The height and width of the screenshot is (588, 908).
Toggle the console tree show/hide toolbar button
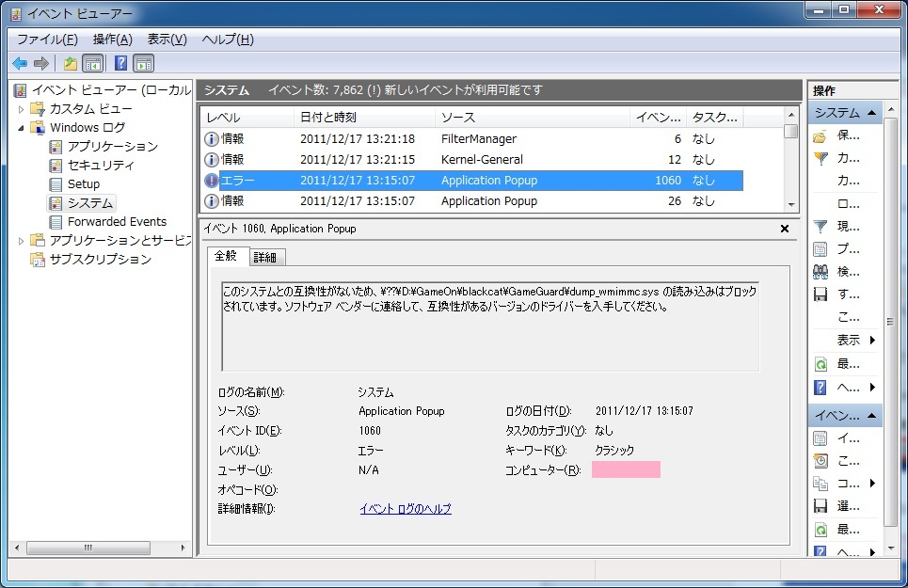point(92,63)
